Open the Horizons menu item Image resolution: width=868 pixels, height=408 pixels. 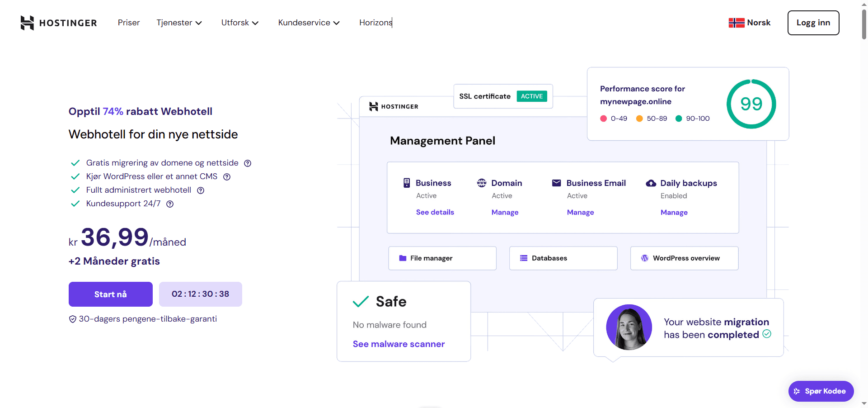[375, 23]
